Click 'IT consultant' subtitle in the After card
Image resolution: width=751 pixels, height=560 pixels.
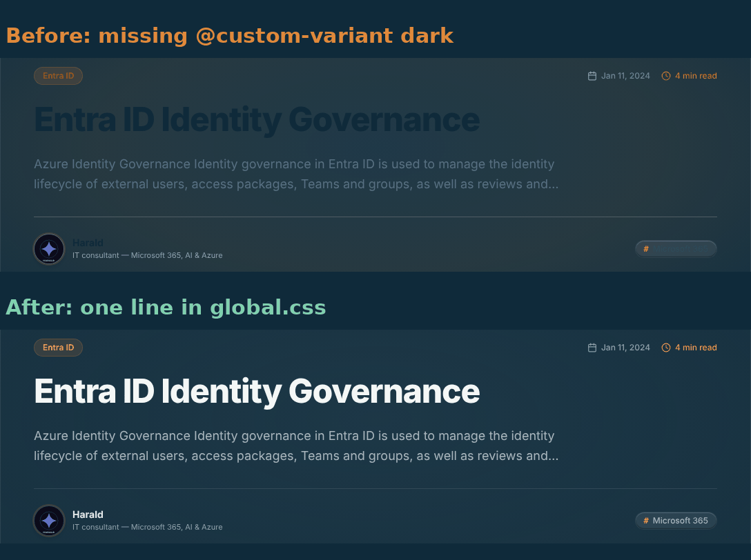[x=147, y=527]
